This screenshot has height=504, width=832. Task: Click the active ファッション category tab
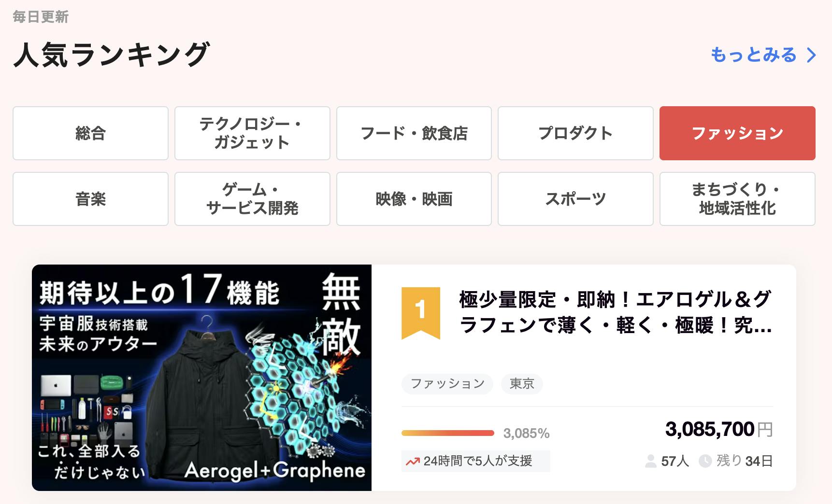tap(737, 133)
